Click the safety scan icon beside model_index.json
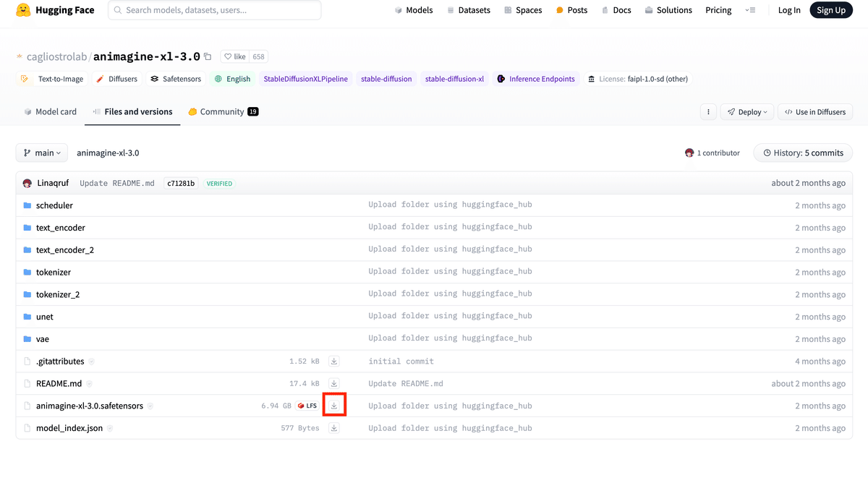This screenshot has width=868, height=483. (x=110, y=429)
